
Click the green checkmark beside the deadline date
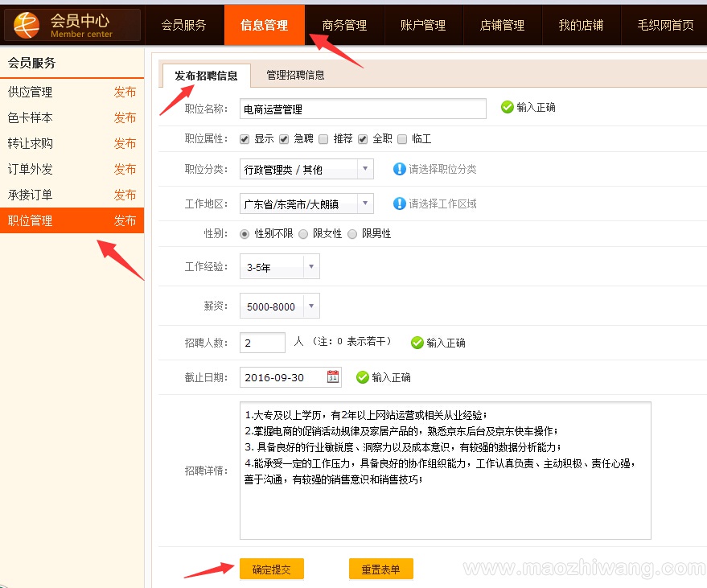(x=362, y=377)
